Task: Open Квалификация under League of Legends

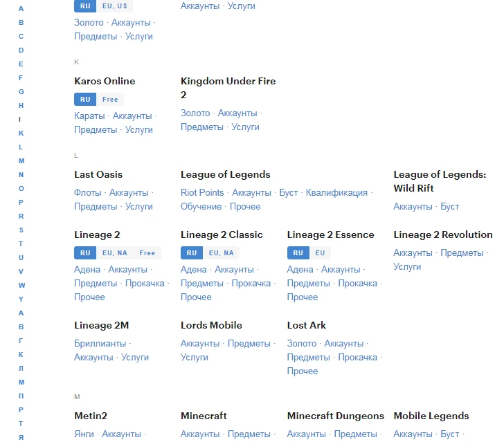Action: (x=336, y=192)
